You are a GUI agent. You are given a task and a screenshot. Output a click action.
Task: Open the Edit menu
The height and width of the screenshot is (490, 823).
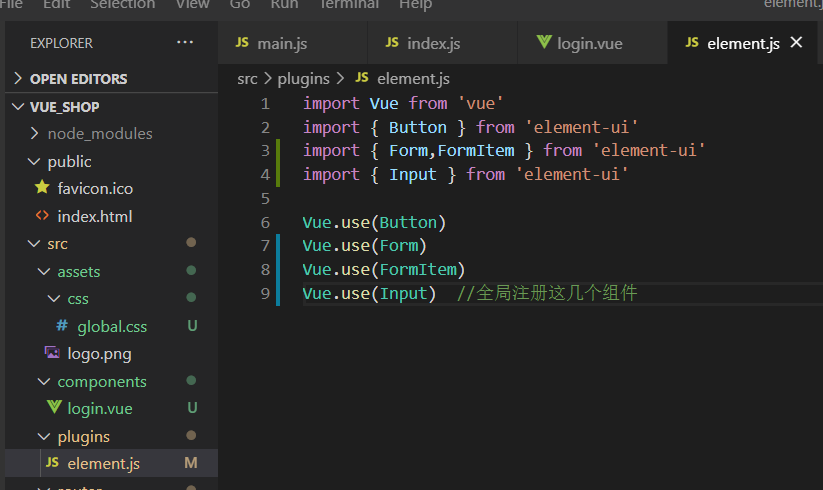pos(56,4)
